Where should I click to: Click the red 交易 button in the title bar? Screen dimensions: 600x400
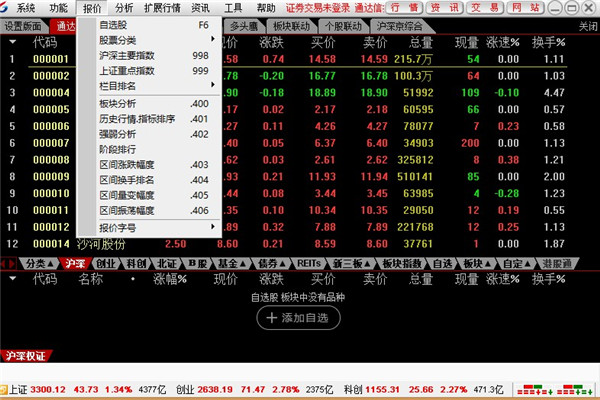485,8
